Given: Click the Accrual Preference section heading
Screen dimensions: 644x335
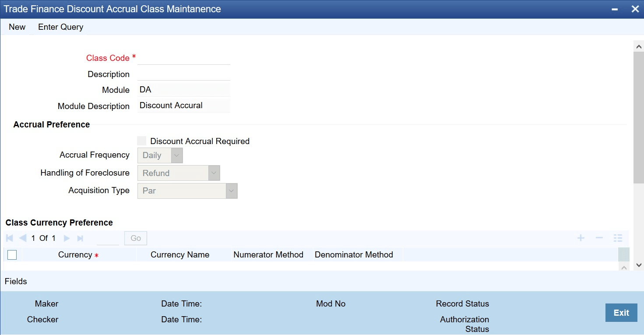Looking at the screenshot, I should (x=52, y=124).
